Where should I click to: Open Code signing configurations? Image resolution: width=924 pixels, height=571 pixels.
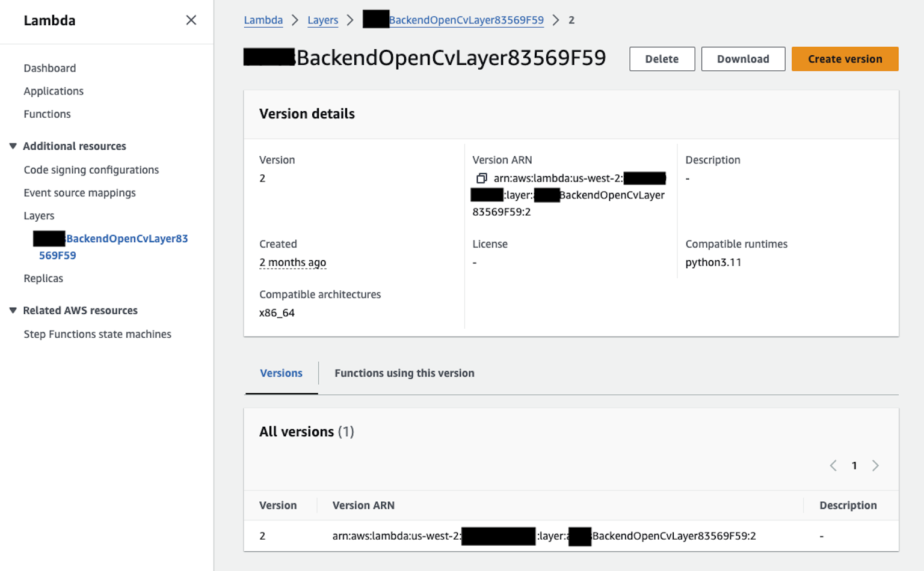coord(91,169)
